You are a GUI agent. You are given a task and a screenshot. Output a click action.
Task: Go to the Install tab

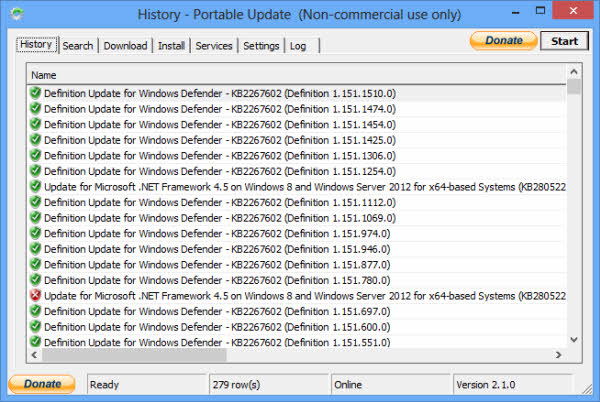tap(171, 46)
